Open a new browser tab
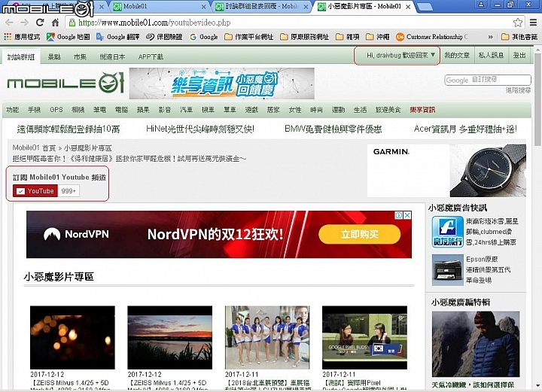Image resolution: width=542 pixels, height=392 pixels. (x=425, y=7)
